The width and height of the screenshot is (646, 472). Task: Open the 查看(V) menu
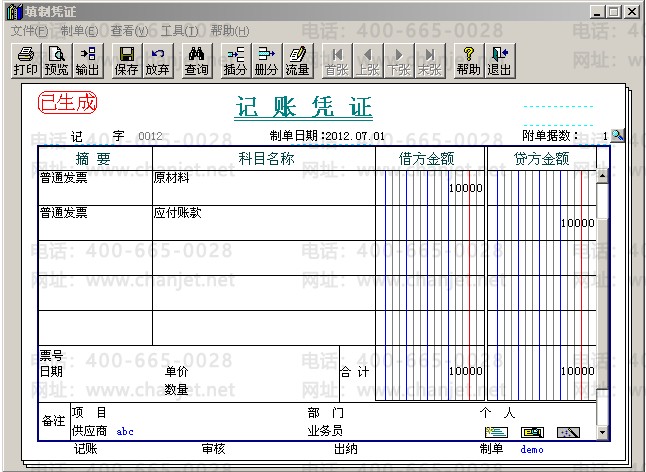[129, 31]
